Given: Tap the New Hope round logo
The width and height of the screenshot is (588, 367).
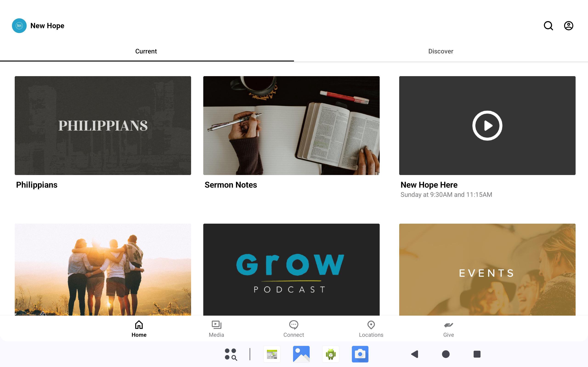Looking at the screenshot, I should [19, 26].
